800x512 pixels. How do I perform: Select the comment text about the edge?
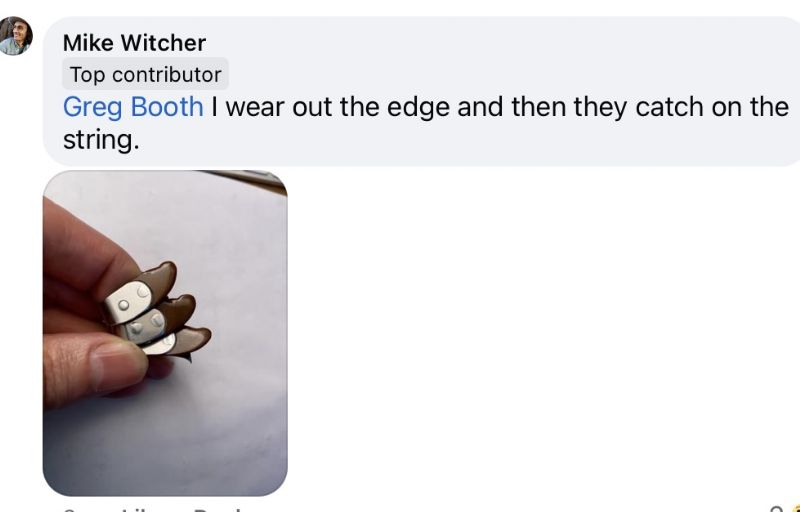tap(426, 123)
